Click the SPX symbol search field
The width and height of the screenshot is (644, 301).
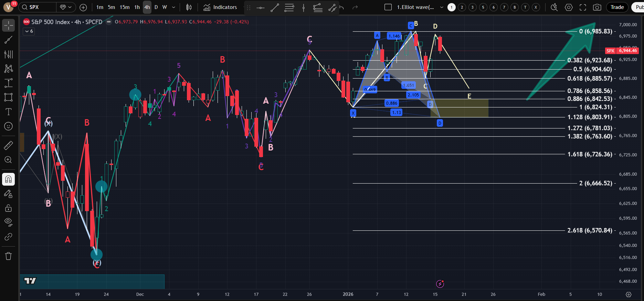pyautogui.click(x=38, y=7)
